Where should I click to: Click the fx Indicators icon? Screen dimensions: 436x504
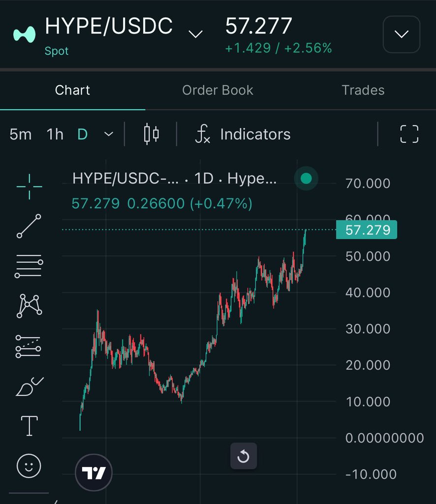coord(202,134)
